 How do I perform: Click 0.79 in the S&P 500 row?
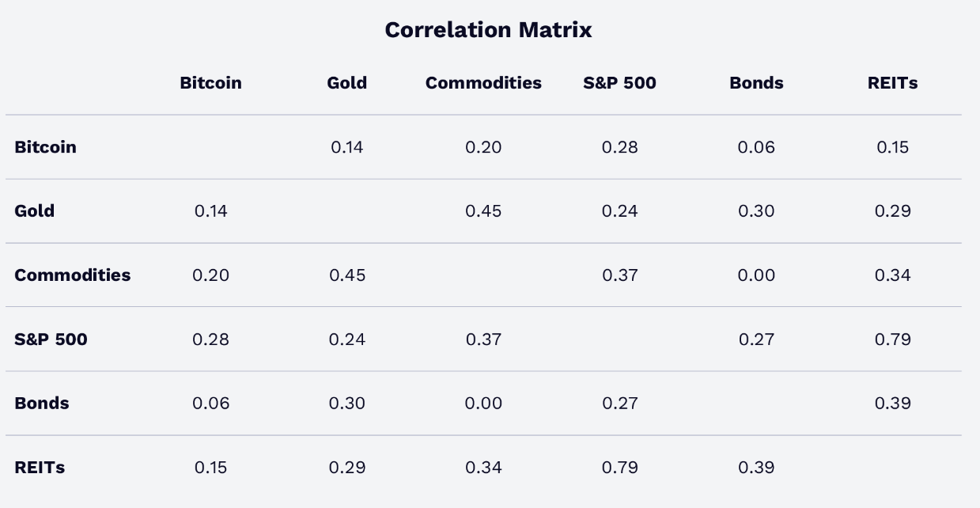click(893, 339)
